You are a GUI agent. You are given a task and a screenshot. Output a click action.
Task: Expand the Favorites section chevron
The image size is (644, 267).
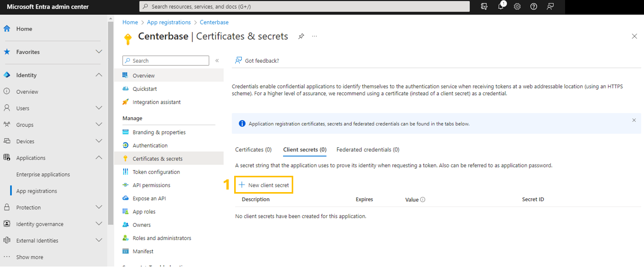click(99, 52)
